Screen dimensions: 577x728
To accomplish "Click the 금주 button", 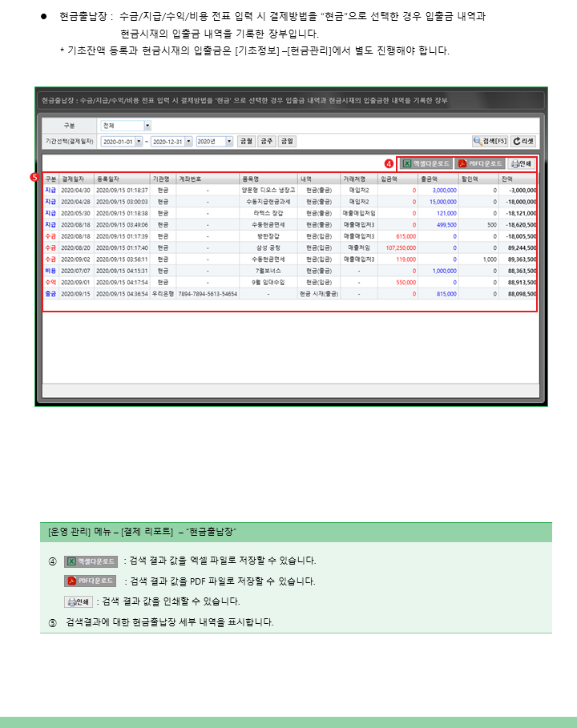I will pos(267,141).
